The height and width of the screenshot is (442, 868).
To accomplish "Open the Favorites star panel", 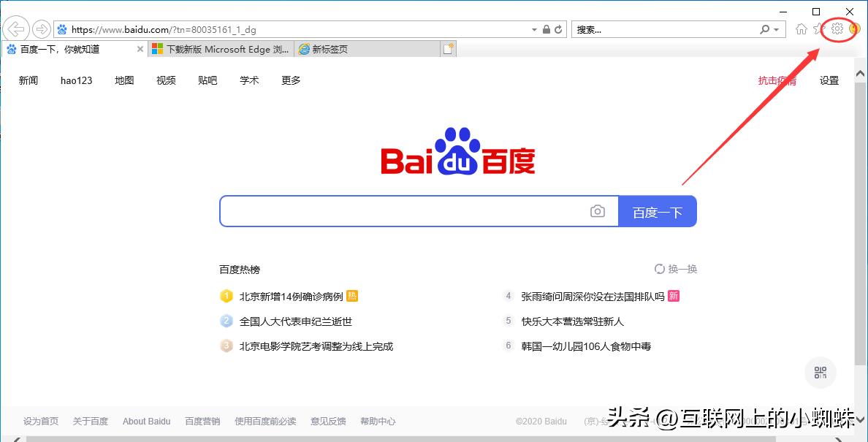I will coord(818,29).
